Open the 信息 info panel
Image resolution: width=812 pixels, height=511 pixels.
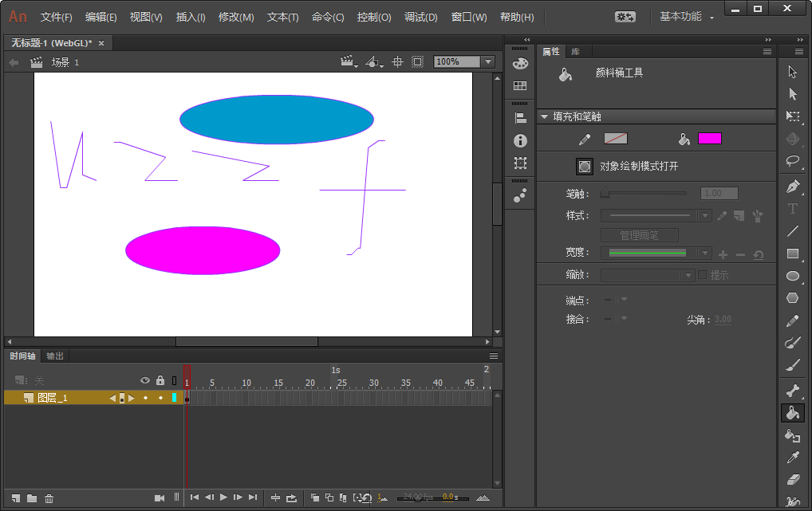519,140
